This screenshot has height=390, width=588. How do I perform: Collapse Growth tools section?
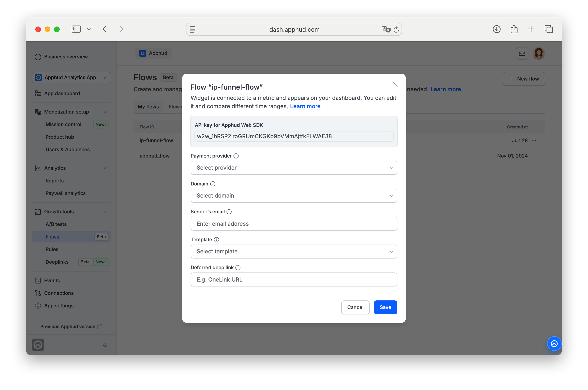(x=106, y=212)
